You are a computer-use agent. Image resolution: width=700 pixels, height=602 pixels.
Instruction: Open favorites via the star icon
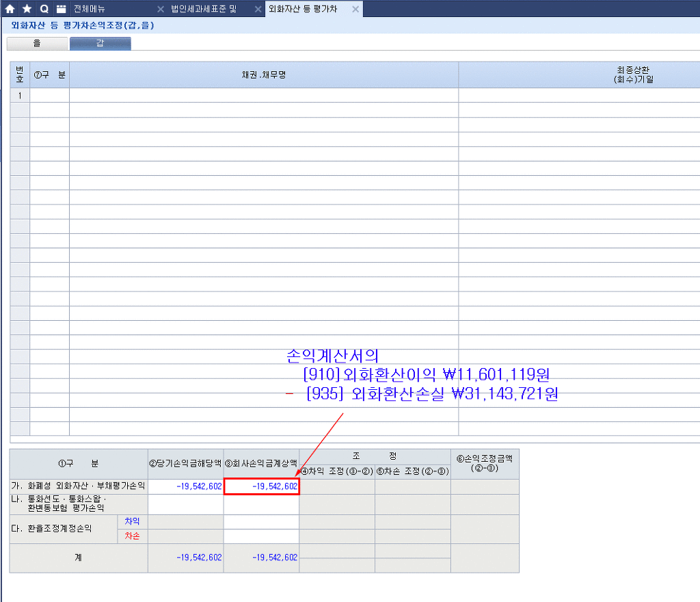click(x=27, y=8)
